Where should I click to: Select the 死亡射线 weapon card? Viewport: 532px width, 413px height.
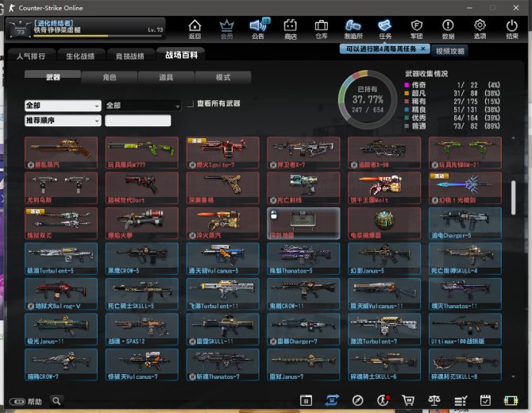(x=303, y=188)
